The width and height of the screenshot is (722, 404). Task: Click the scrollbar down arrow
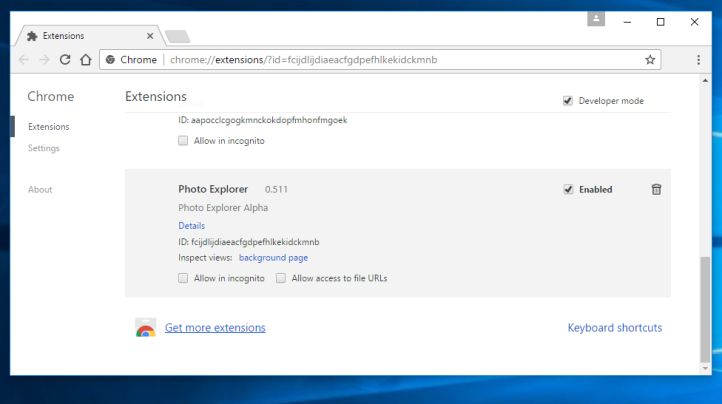point(705,369)
